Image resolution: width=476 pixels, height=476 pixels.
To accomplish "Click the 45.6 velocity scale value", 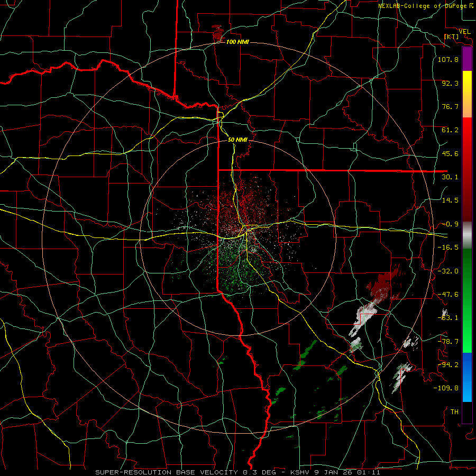I will 450,153.
